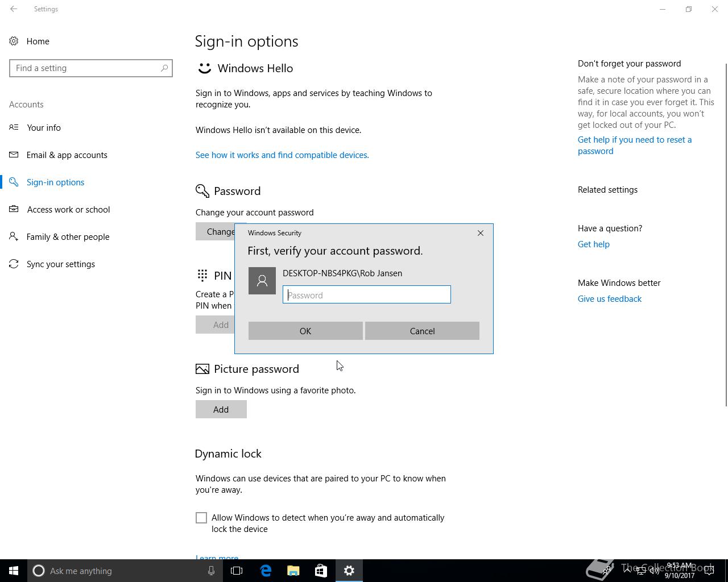
Task: Enable Allow Windows to detect when you're away
Action: pos(201,518)
